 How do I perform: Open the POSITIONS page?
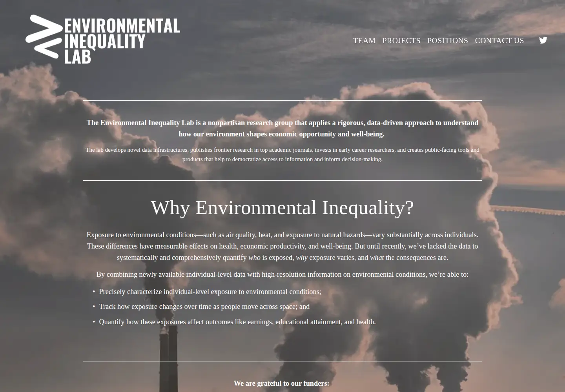click(x=448, y=41)
